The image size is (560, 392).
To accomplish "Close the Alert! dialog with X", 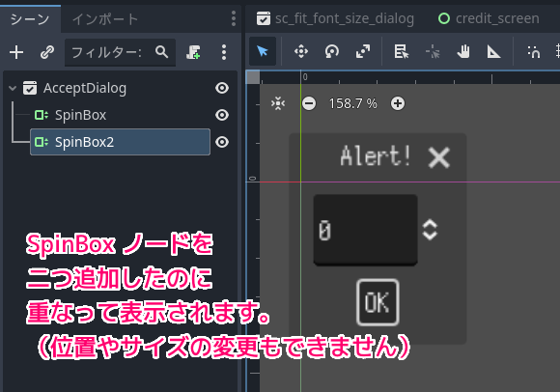I will (x=438, y=157).
